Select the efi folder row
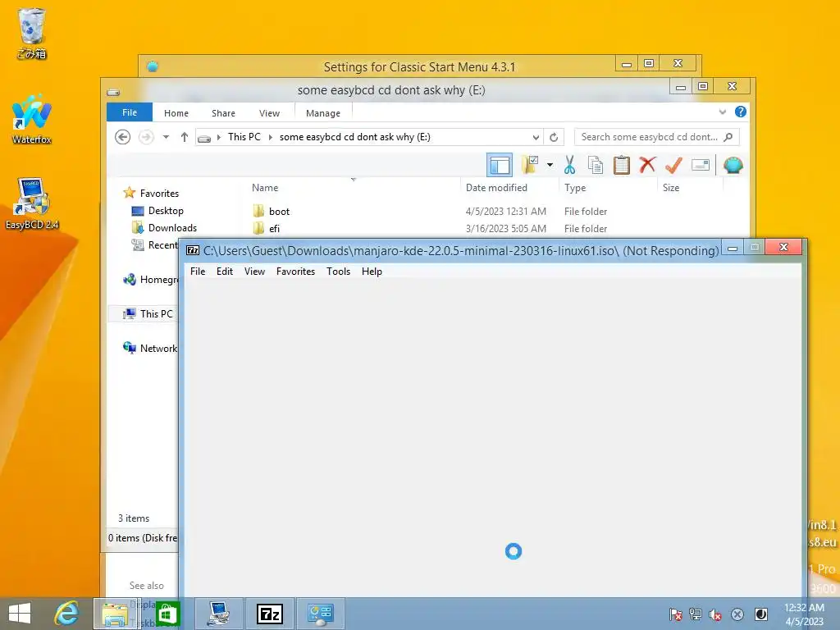 pyautogui.click(x=428, y=228)
